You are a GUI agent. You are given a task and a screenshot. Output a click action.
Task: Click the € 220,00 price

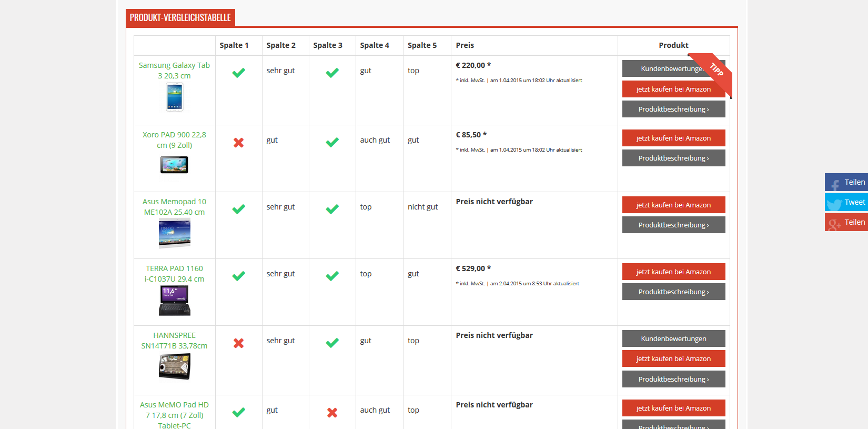click(x=473, y=65)
